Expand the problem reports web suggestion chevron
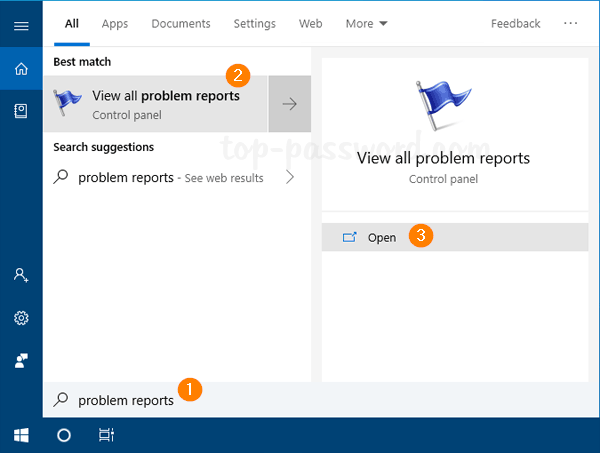 (290, 178)
